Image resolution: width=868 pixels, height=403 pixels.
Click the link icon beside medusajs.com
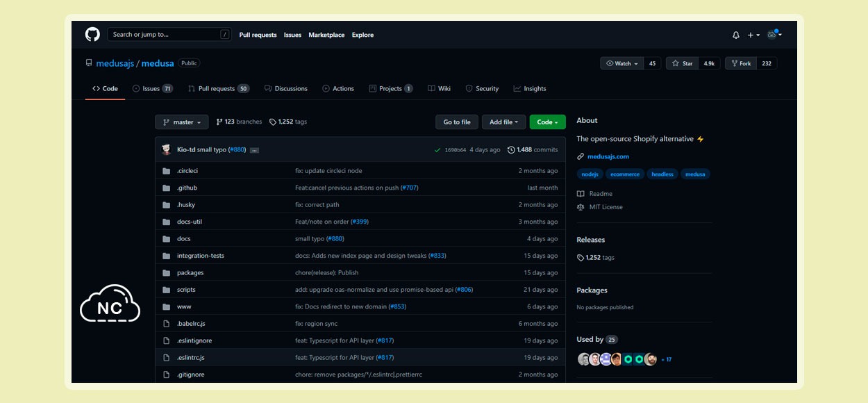pos(581,157)
